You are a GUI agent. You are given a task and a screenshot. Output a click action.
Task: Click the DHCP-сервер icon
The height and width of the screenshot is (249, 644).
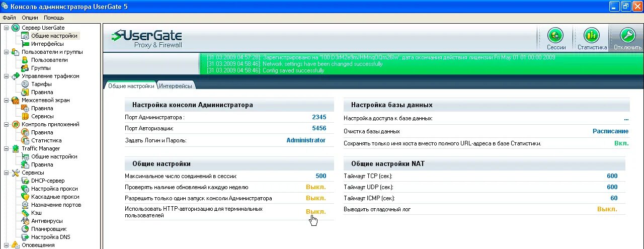click(x=25, y=181)
